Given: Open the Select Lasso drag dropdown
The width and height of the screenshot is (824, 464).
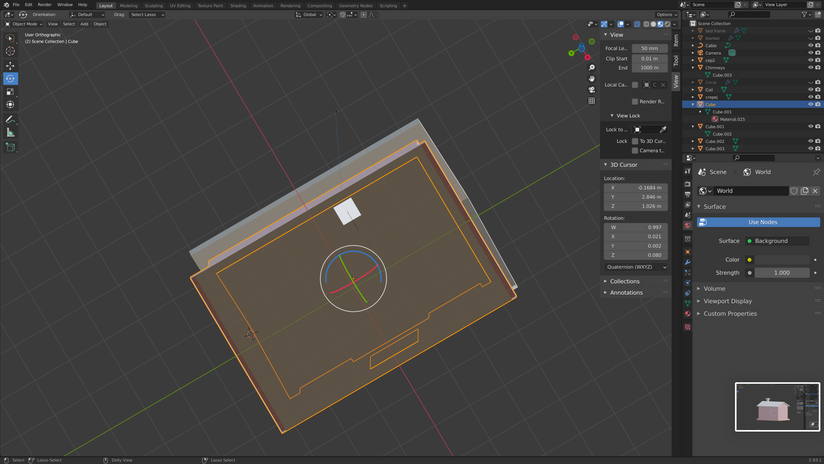Looking at the screenshot, I should (x=147, y=15).
